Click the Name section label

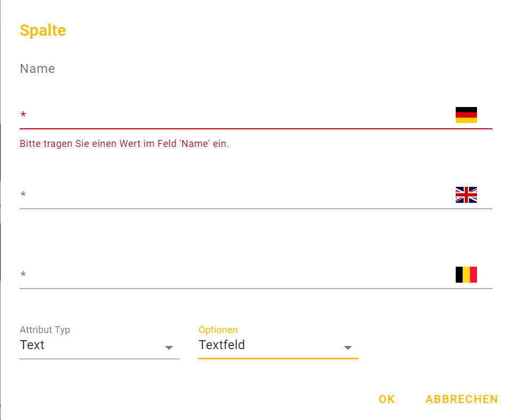click(37, 69)
